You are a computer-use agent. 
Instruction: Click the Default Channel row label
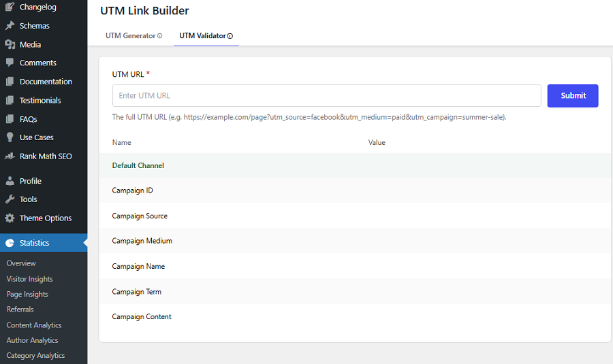click(x=138, y=165)
